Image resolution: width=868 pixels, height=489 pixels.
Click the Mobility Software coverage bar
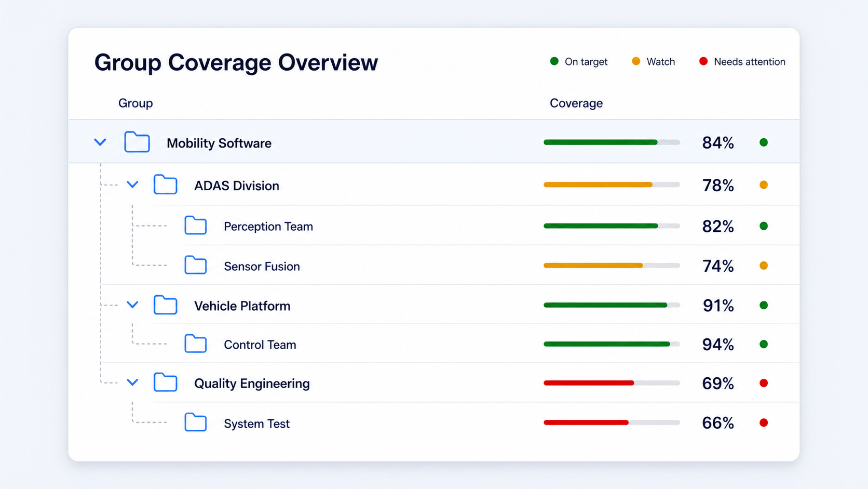(x=612, y=142)
